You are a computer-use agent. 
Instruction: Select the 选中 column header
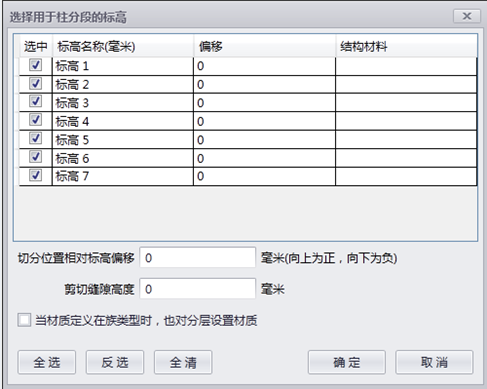pyautogui.click(x=35, y=46)
